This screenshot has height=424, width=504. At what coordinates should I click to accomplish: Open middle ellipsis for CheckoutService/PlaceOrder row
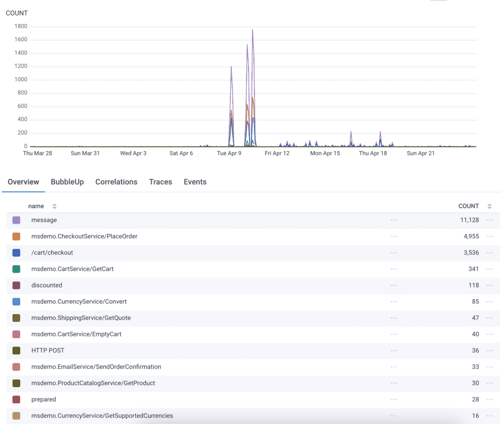pos(394,237)
